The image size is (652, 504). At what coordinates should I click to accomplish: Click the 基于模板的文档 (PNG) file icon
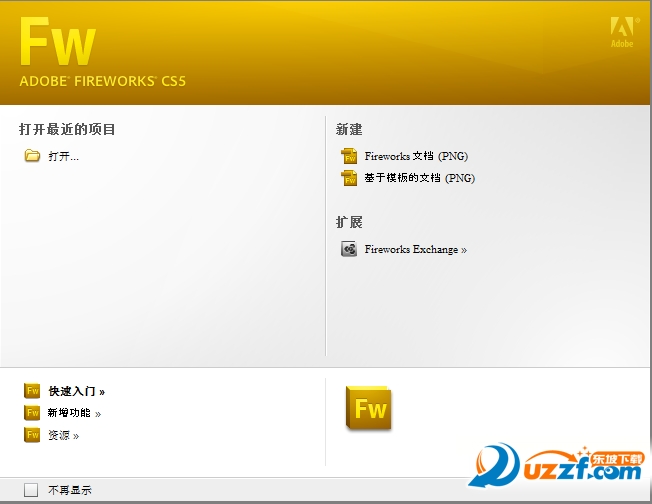point(349,178)
